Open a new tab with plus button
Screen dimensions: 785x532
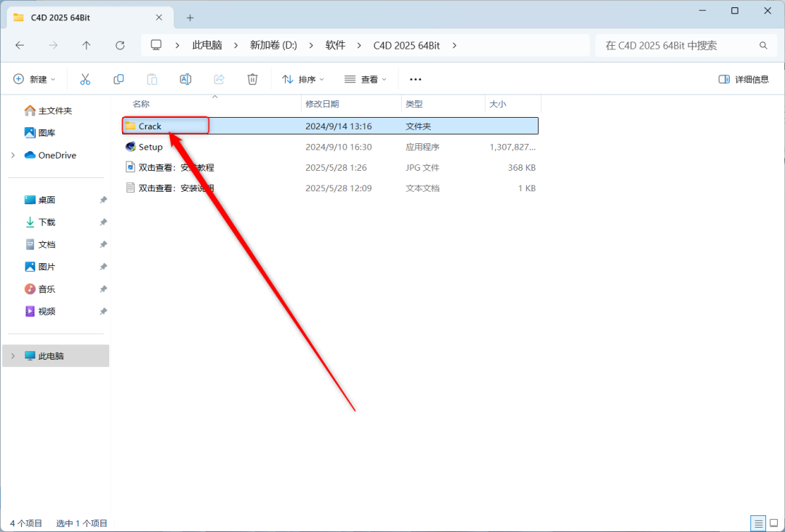190,17
